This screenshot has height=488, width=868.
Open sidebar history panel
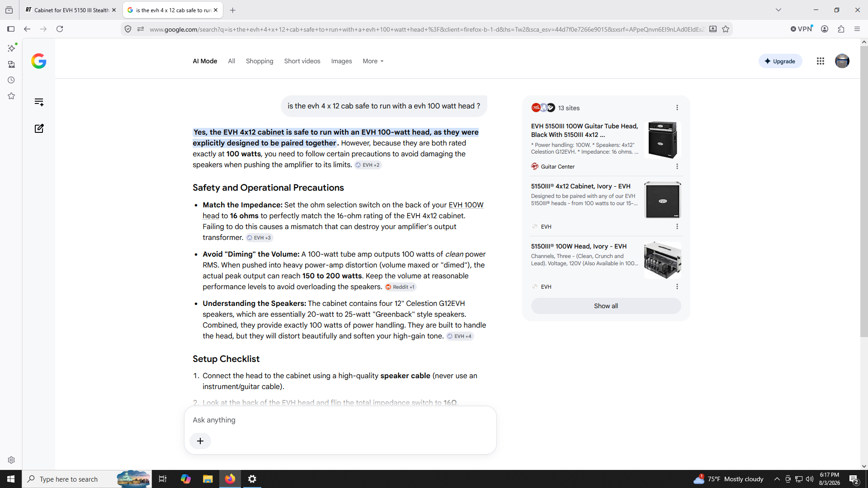click(x=11, y=80)
